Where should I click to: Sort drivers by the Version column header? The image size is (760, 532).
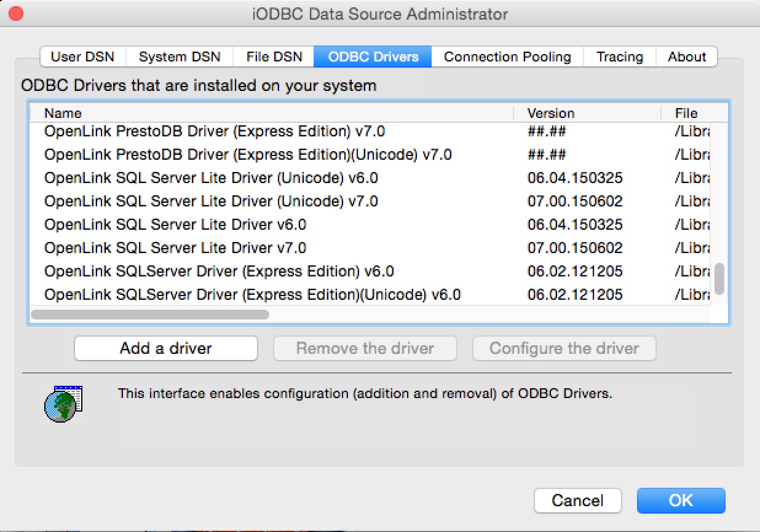pos(587,113)
